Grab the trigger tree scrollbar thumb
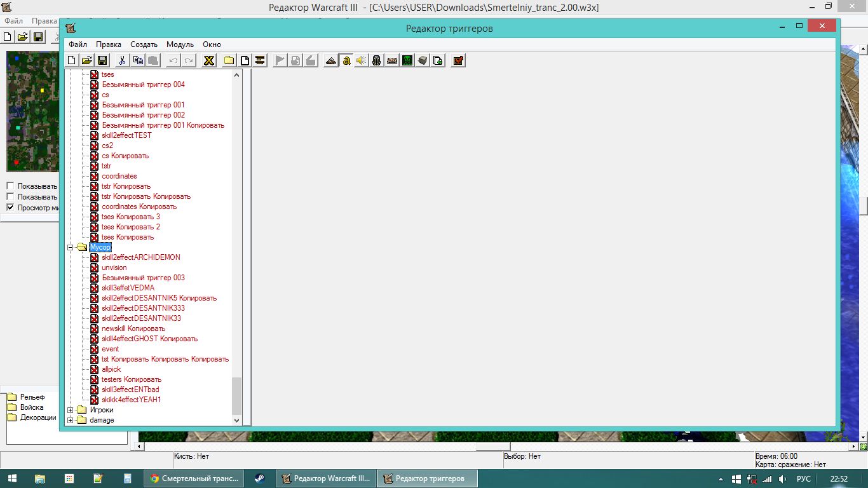 237,395
